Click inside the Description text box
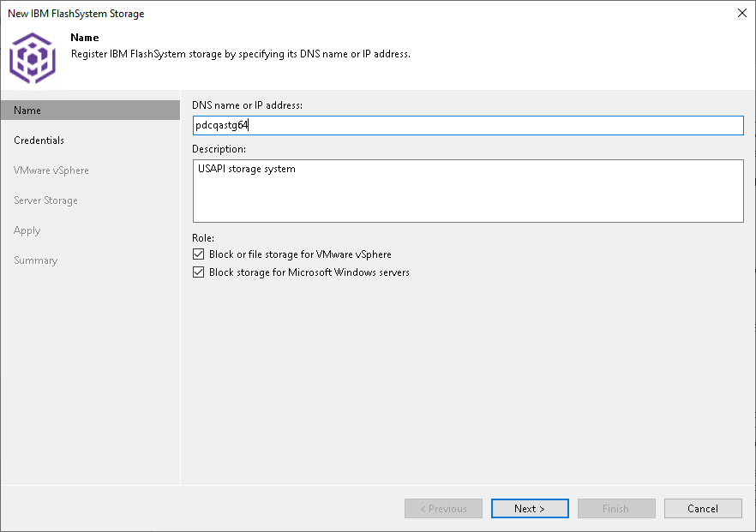Image resolution: width=756 pixels, height=532 pixels. (468, 191)
